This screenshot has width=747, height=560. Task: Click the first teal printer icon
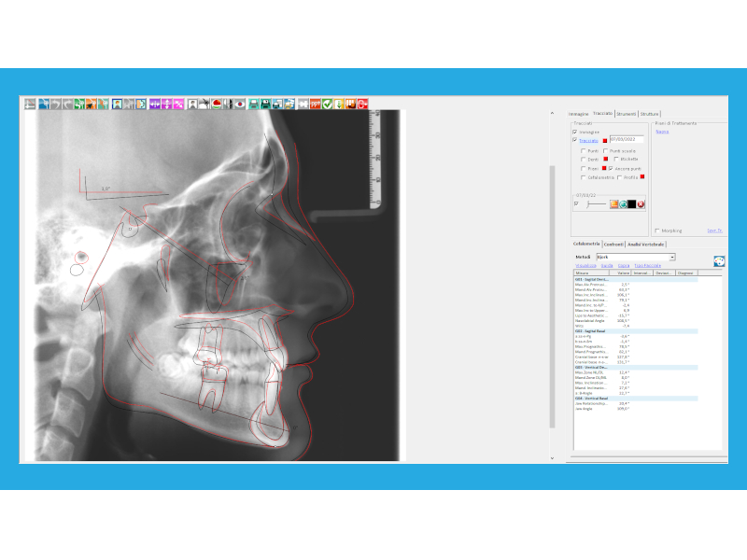click(x=254, y=104)
